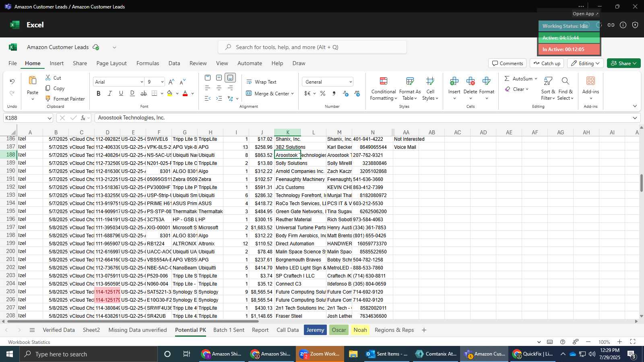Apply the red font color

click(x=185, y=93)
